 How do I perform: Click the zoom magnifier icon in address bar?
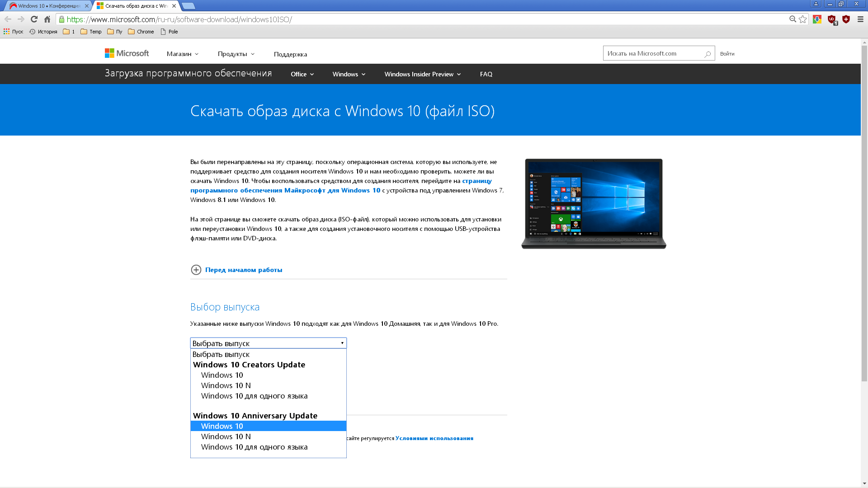[793, 19]
